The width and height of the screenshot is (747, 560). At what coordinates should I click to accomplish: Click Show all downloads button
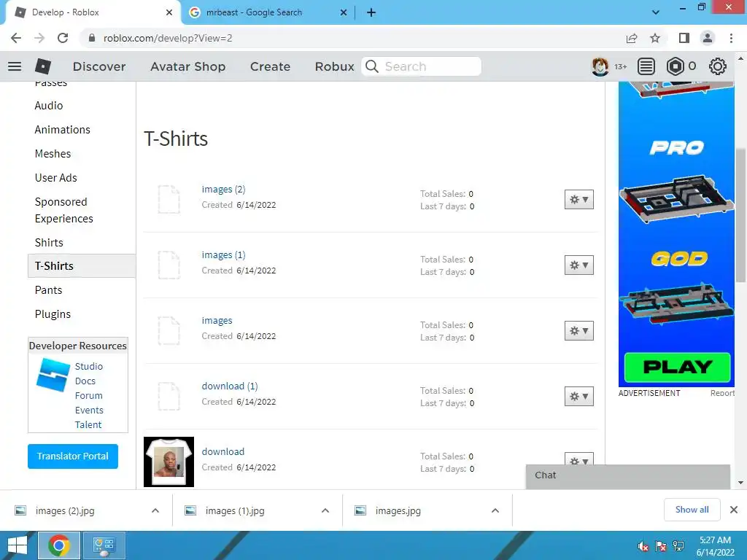(692, 510)
